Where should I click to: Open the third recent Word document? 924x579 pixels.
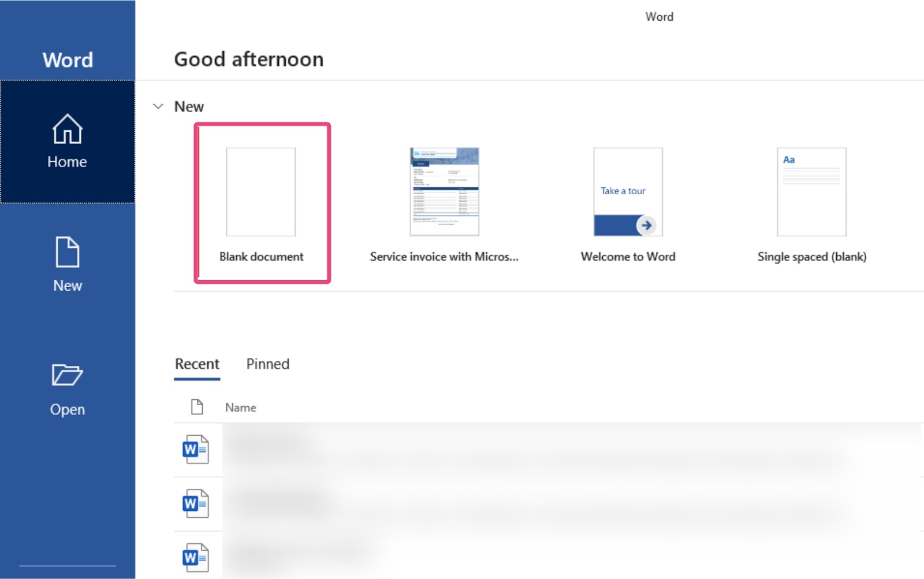click(x=547, y=556)
